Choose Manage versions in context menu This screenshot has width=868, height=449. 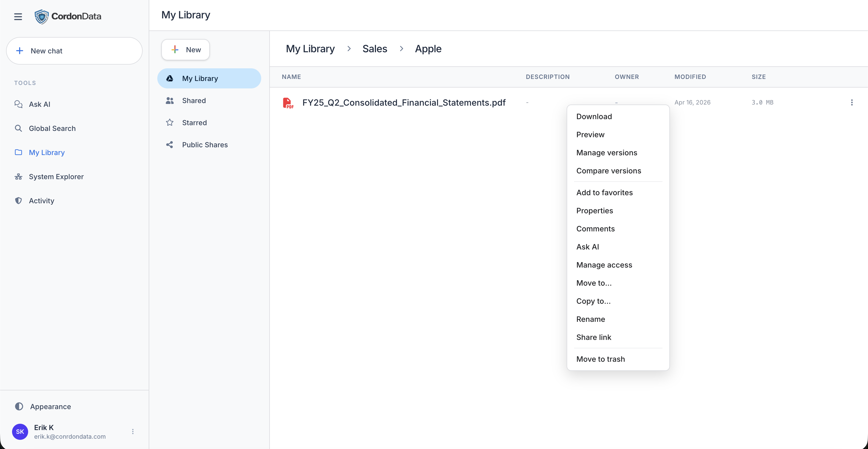coord(607,153)
